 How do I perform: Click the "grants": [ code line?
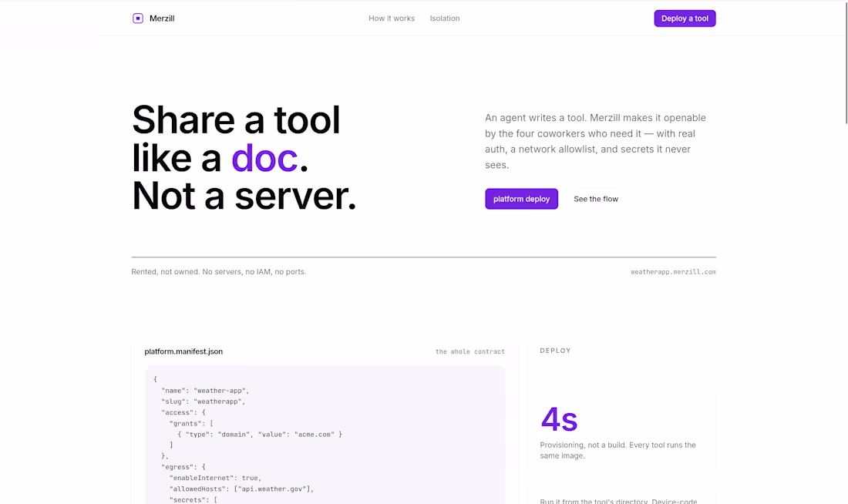(191, 423)
